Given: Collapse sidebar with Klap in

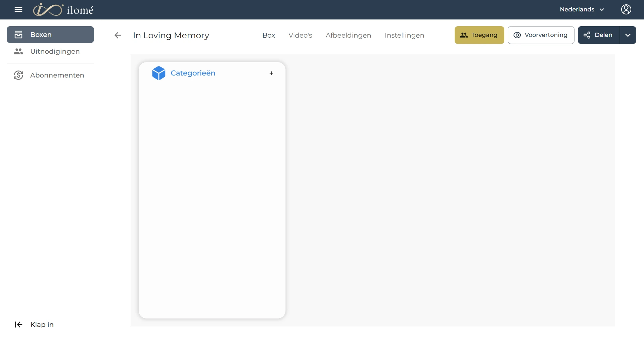Looking at the screenshot, I should [x=34, y=325].
